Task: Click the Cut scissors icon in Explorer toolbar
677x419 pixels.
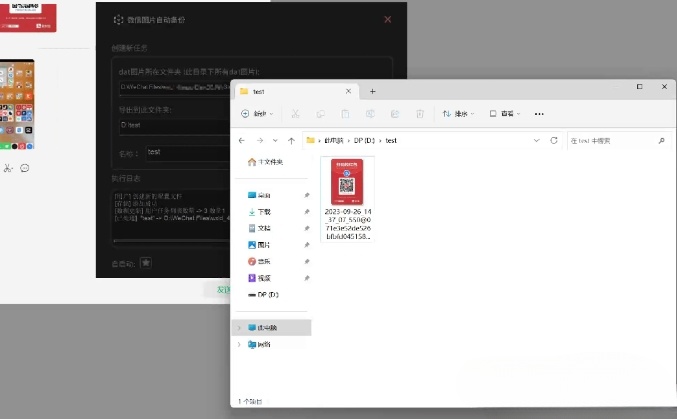Action: (x=294, y=114)
